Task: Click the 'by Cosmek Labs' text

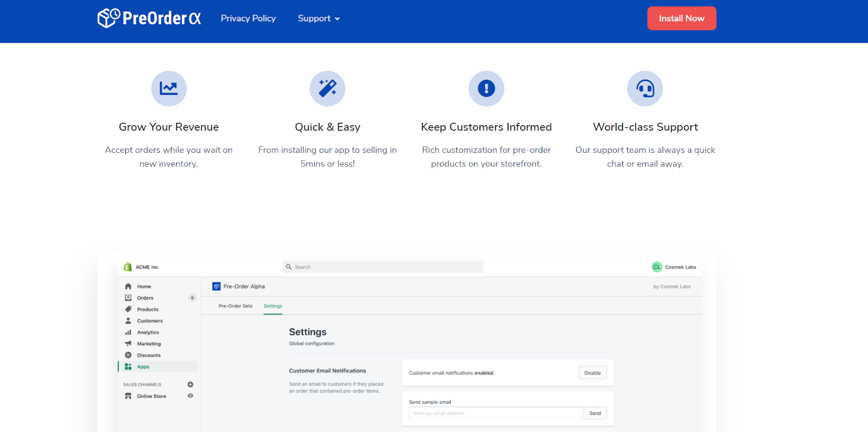Action: coord(672,287)
